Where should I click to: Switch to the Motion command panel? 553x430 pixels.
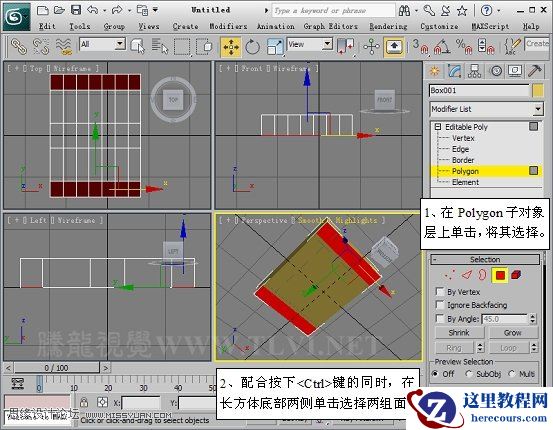[x=496, y=71]
